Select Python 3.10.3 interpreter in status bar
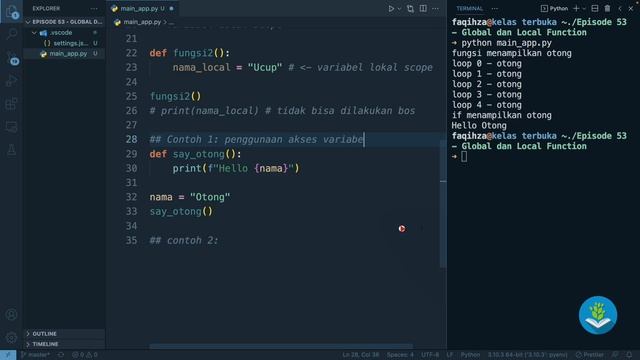Viewport: 640px width, 360px height. point(527,355)
